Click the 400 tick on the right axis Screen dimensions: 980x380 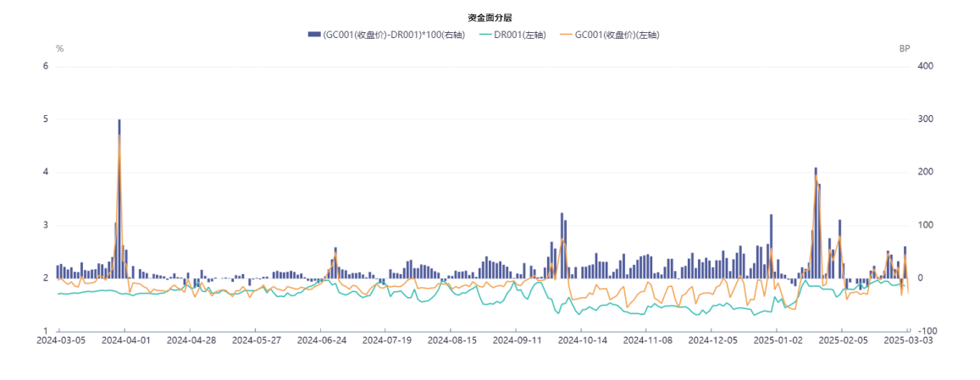point(924,66)
